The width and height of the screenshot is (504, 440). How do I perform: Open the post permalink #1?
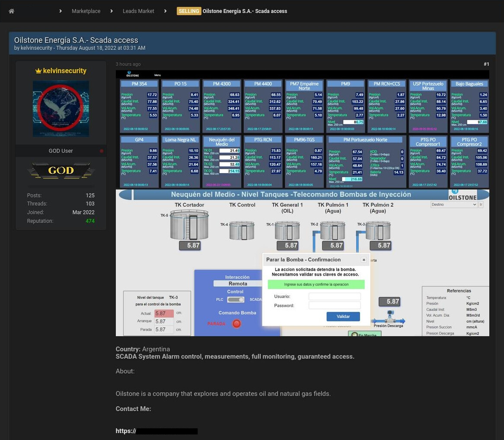(486, 64)
